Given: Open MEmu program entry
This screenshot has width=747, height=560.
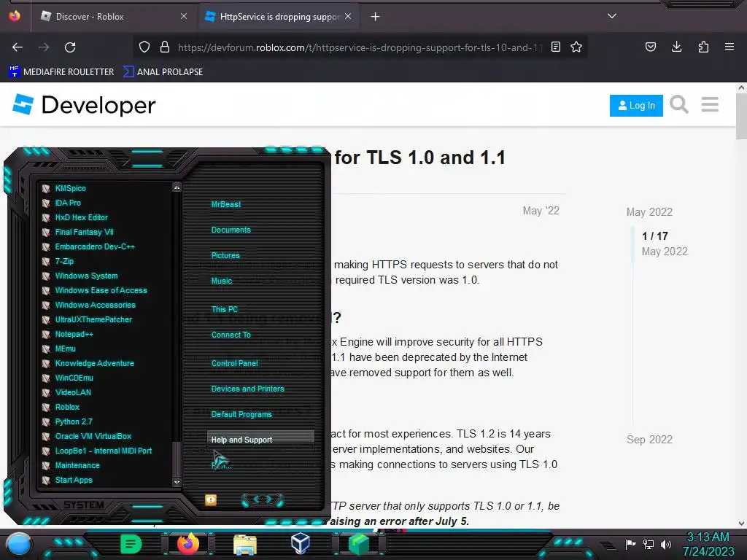Looking at the screenshot, I should (65, 349).
